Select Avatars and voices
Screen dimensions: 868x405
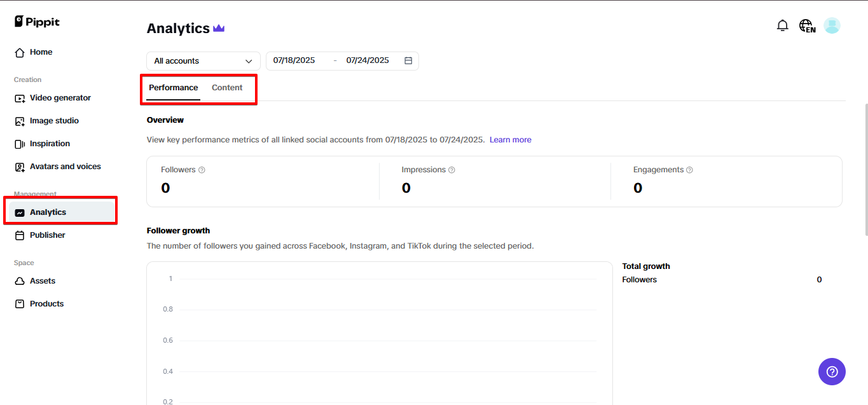65,166
